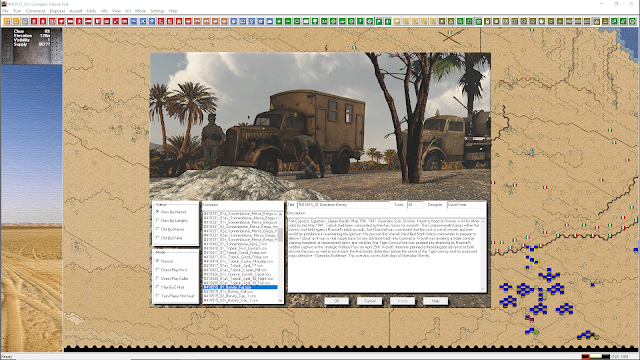This screenshot has height=360, width=640.
Task: Select the 'Old (by Name)' status option
Action: tap(158, 229)
